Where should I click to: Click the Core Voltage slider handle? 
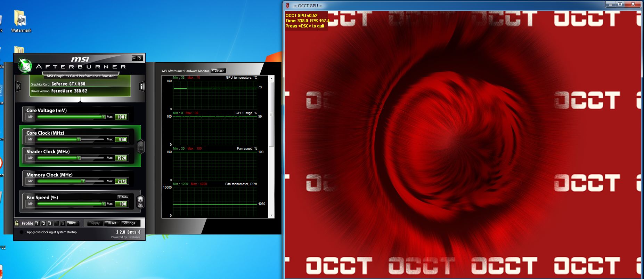click(104, 117)
